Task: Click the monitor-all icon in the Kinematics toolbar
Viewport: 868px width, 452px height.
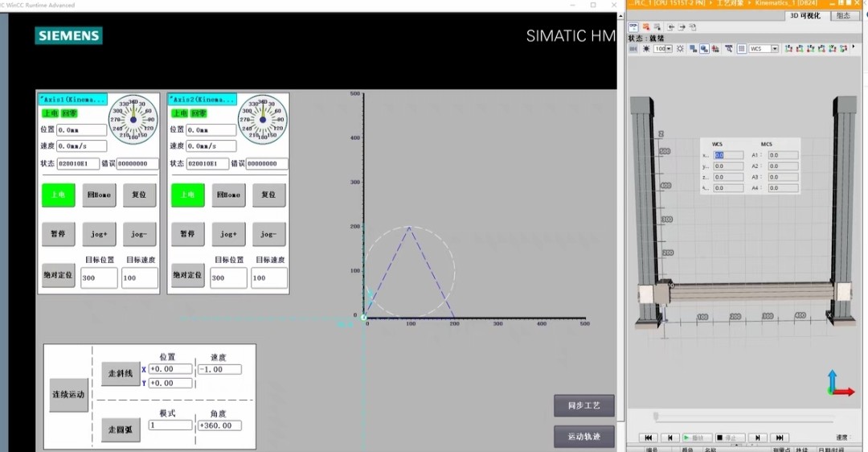Action: point(633,27)
